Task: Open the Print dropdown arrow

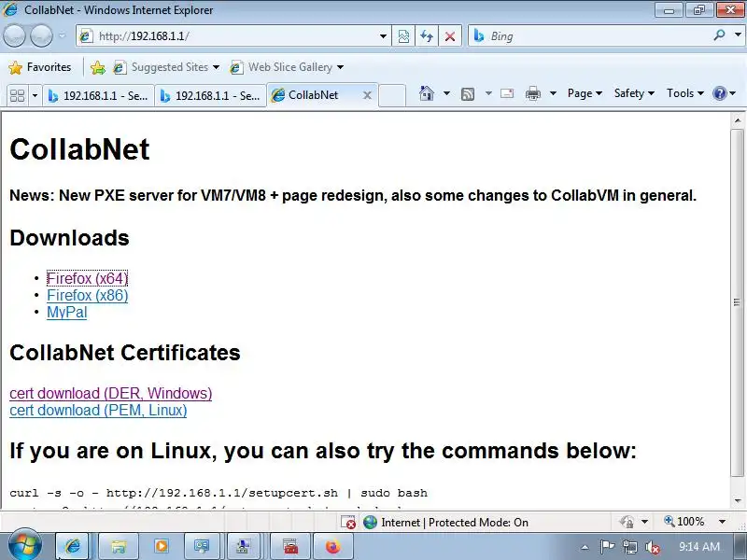Action: (553, 93)
